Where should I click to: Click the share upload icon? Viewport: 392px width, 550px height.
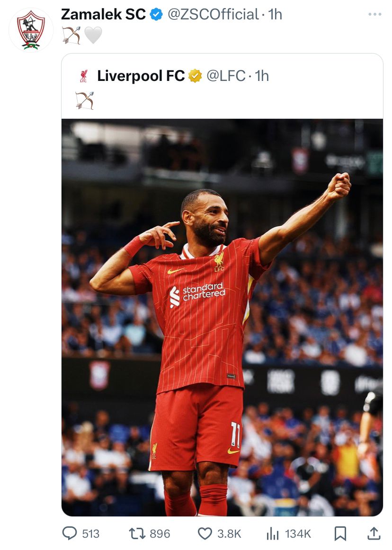point(374,533)
